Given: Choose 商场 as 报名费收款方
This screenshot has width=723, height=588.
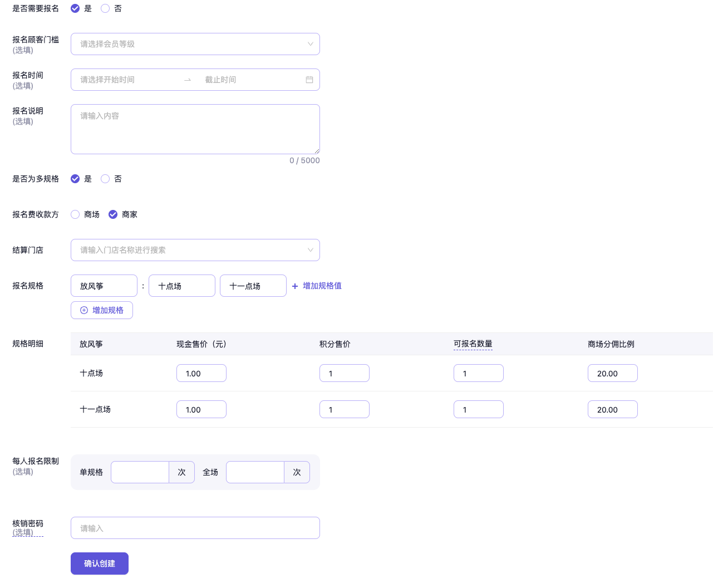Looking at the screenshot, I should pyautogui.click(x=75, y=214).
